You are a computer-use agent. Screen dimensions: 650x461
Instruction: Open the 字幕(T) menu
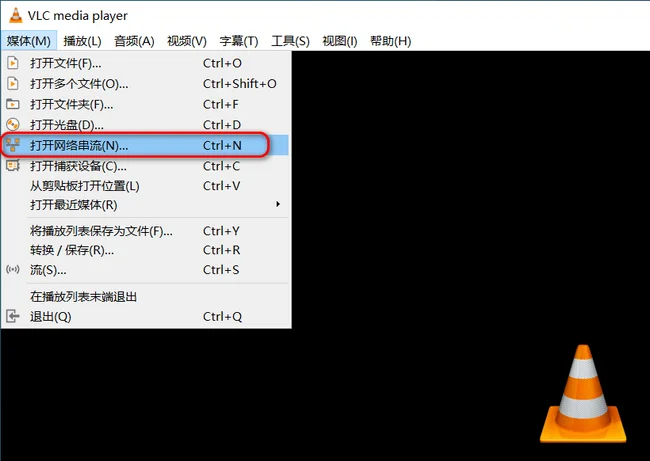(239, 41)
